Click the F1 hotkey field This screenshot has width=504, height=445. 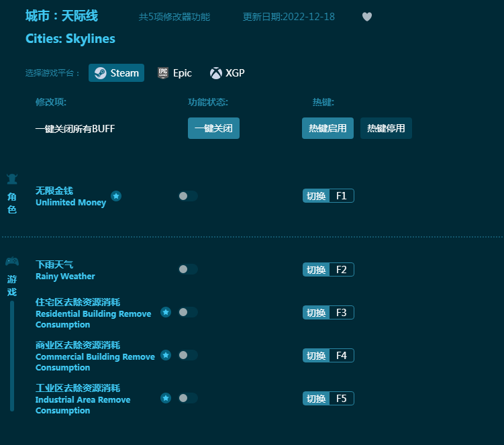coord(342,196)
